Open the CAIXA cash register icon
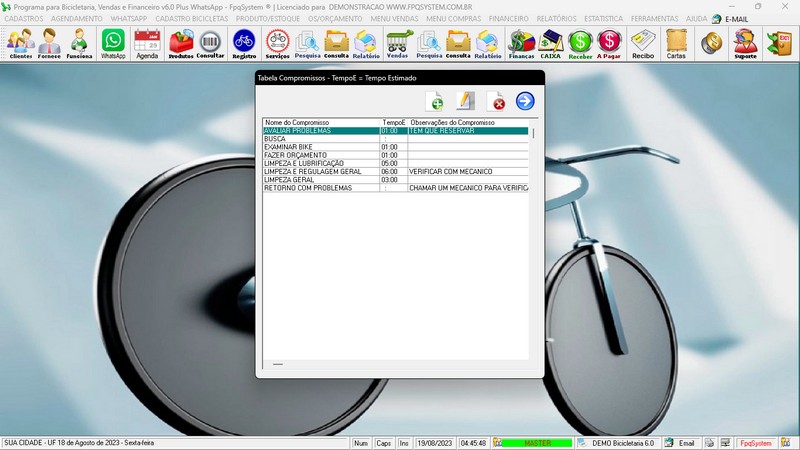Image resolution: width=800 pixels, height=450 pixels. (550, 43)
